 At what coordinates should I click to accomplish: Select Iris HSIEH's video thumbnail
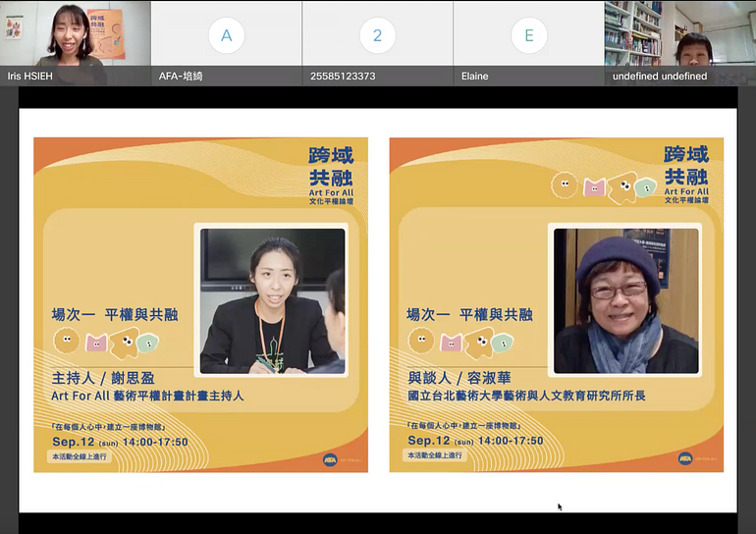click(76, 43)
